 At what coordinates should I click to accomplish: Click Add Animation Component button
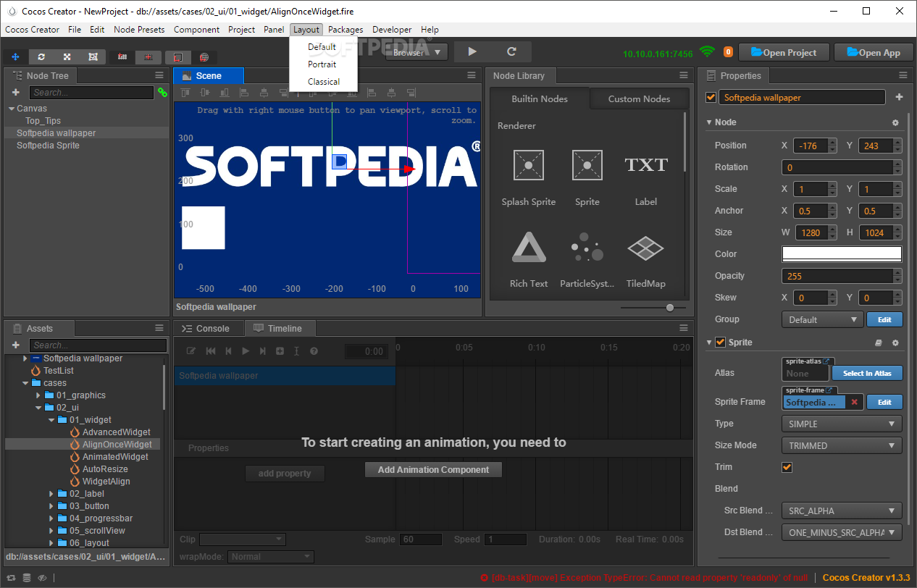pyautogui.click(x=433, y=470)
